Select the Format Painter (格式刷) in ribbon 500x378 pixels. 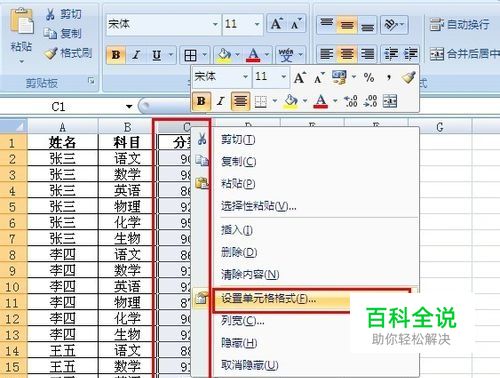click(x=69, y=53)
